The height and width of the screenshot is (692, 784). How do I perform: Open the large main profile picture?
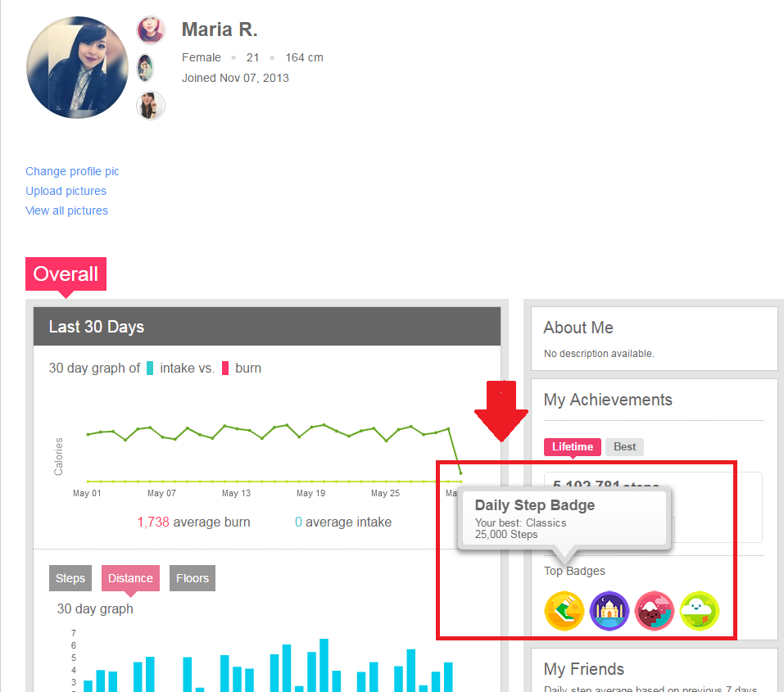click(77, 68)
